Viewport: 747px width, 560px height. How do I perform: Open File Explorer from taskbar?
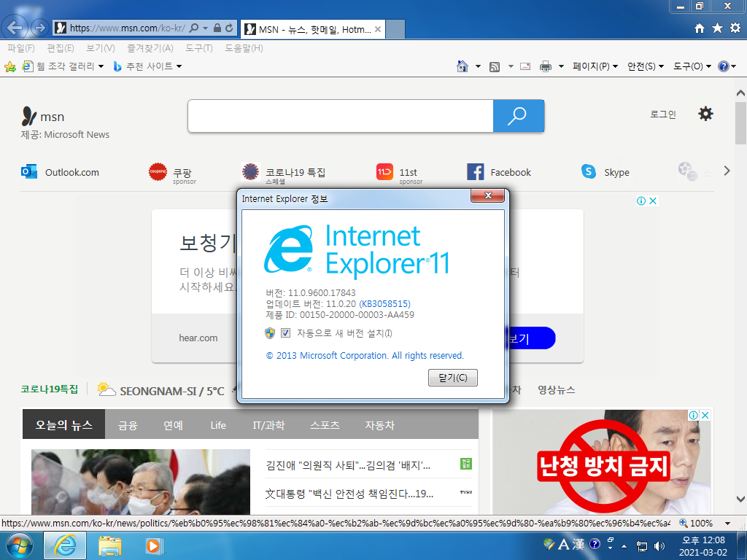click(109, 545)
